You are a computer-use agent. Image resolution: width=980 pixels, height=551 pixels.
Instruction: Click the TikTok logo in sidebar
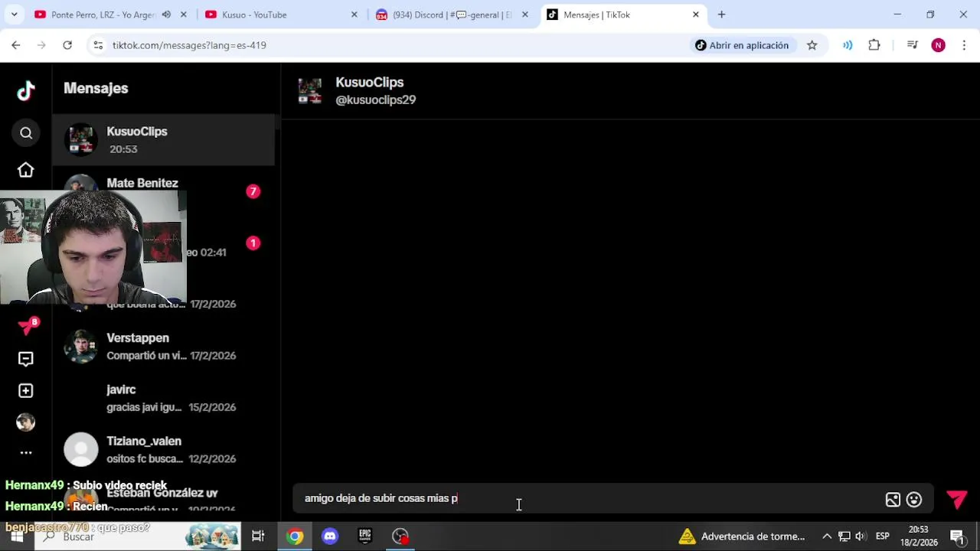click(26, 91)
